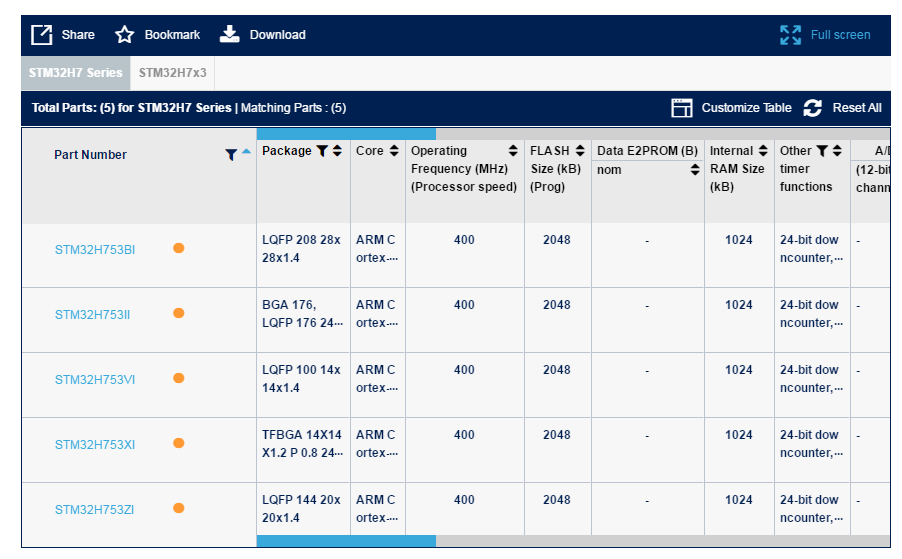This screenshot has height=559, width=902.
Task: Click the Download button label
Action: 277,35
